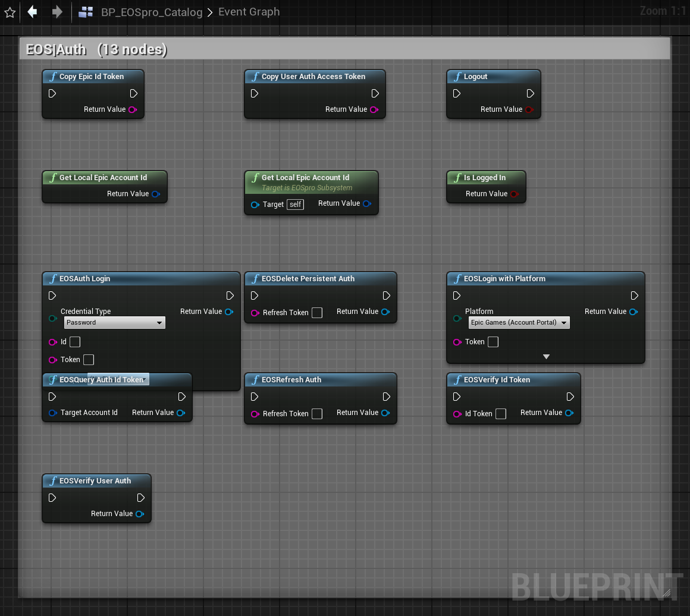Image resolution: width=690 pixels, height=616 pixels.
Task: Select the Event Graph breadcrumb
Action: click(x=249, y=12)
